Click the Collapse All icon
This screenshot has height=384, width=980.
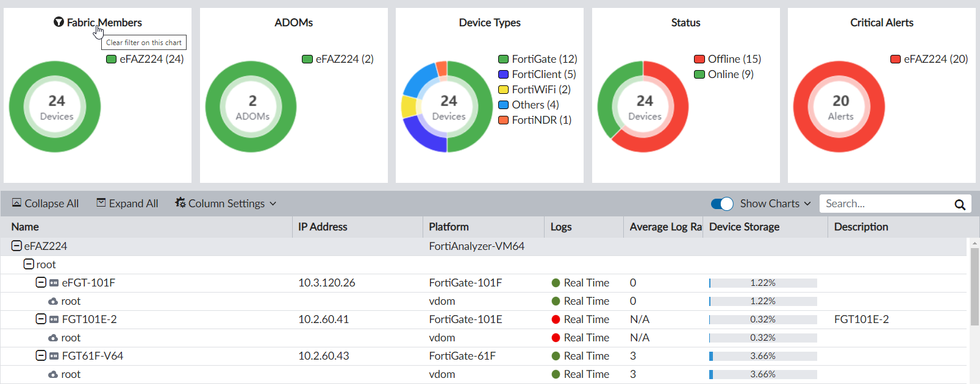coord(17,203)
